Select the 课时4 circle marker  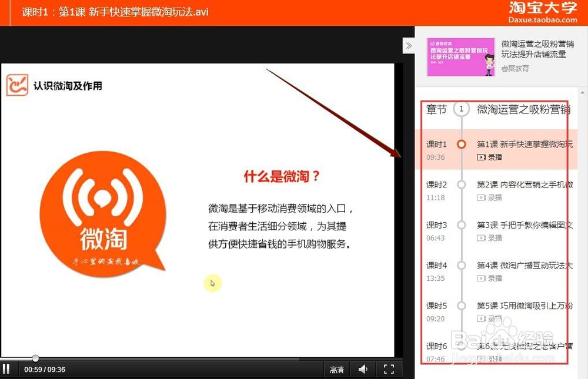tap(462, 265)
